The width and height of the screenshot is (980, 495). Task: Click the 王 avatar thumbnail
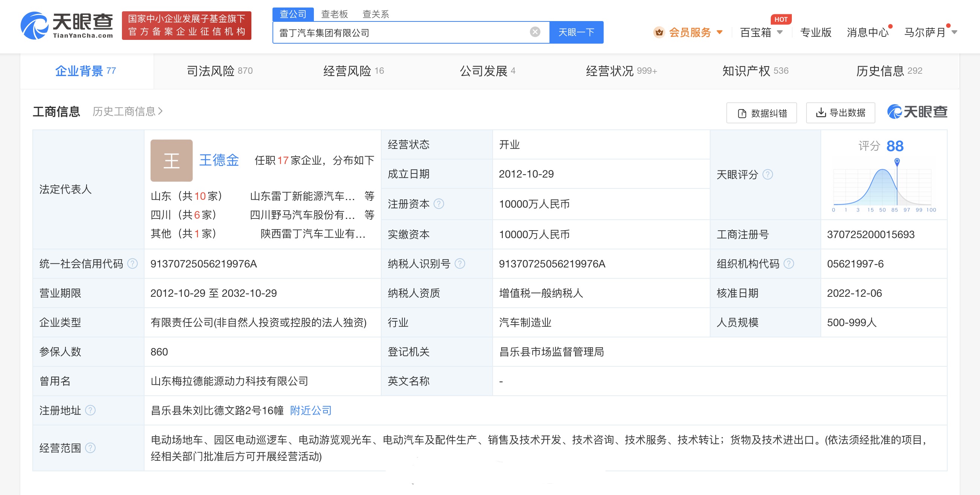[x=171, y=161]
